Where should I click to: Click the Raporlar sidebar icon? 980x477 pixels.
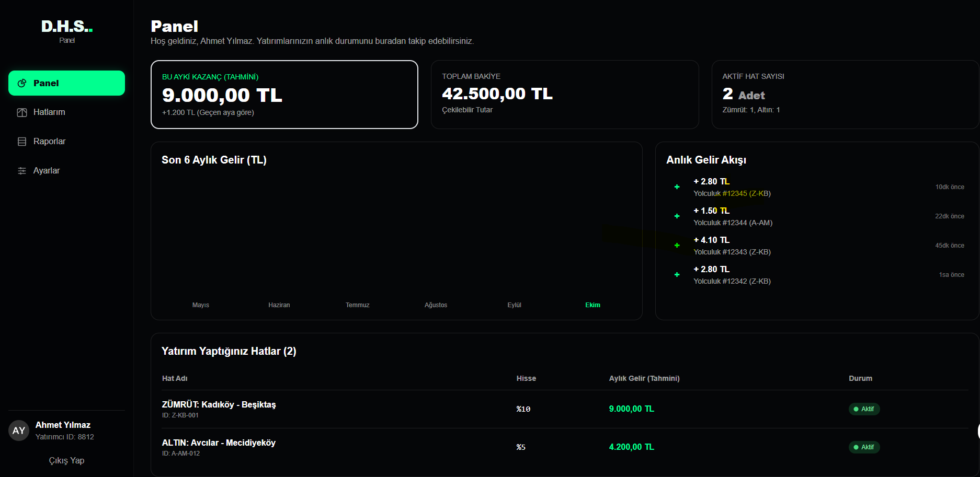22,142
